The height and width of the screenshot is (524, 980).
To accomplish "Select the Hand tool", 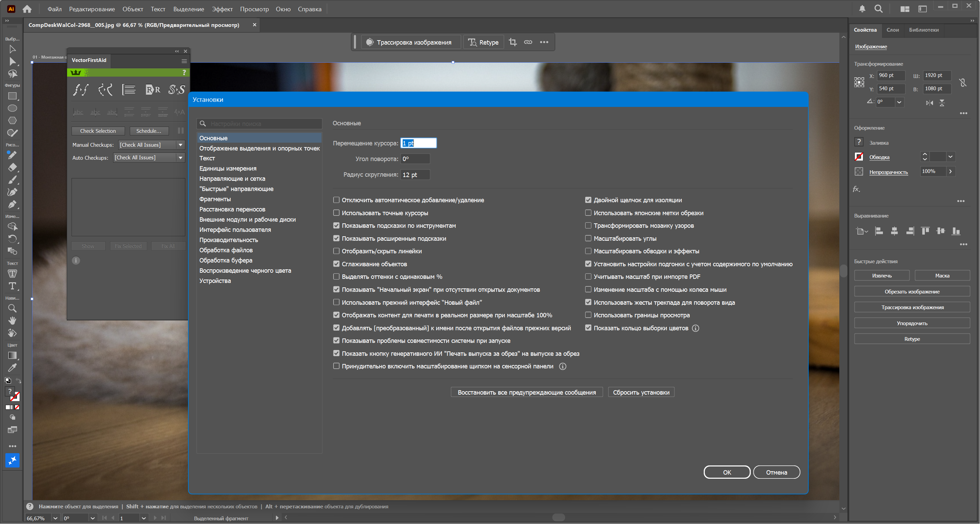I will [12, 321].
